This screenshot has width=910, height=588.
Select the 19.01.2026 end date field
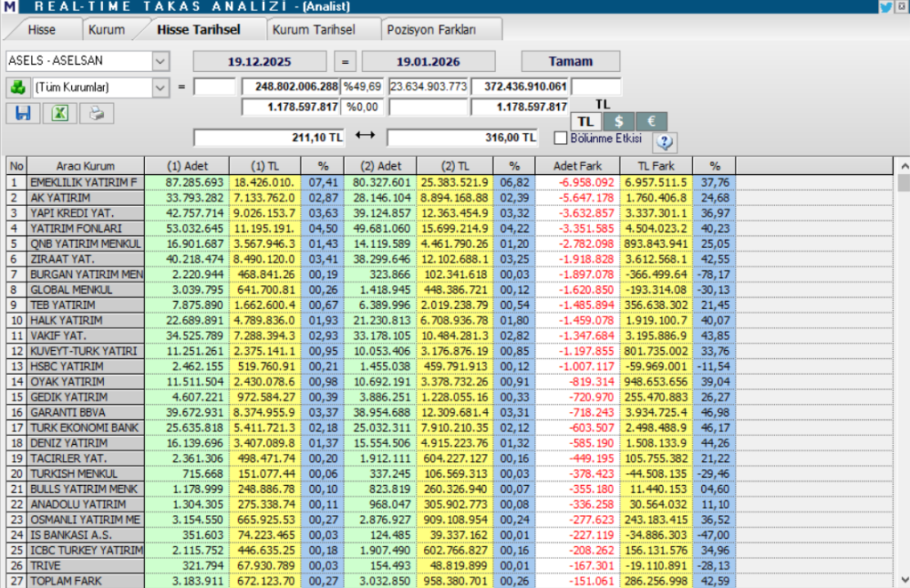click(x=428, y=60)
